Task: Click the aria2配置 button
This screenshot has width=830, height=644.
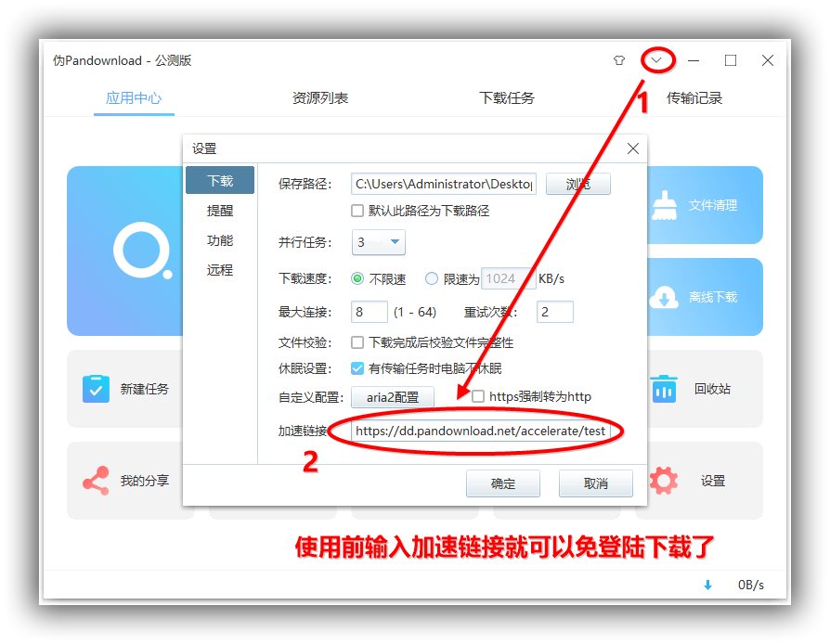Action: click(x=393, y=397)
